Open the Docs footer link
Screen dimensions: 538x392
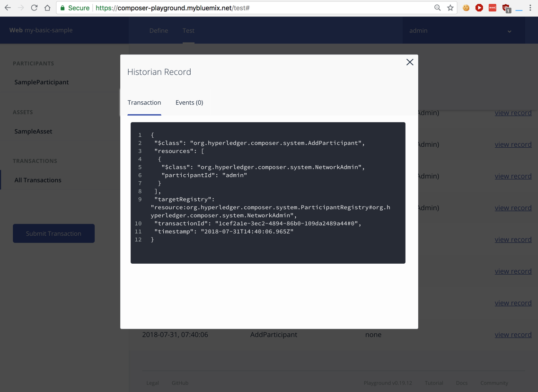click(x=461, y=383)
